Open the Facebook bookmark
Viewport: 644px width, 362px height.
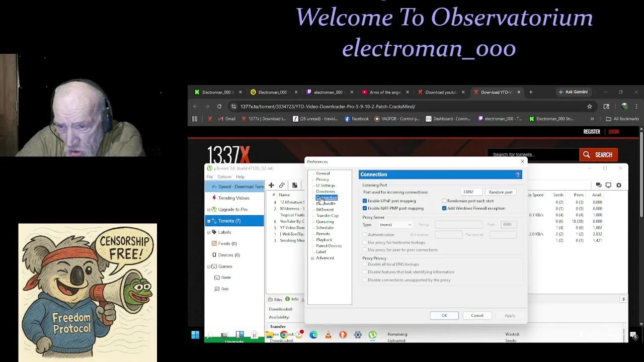[x=357, y=119]
